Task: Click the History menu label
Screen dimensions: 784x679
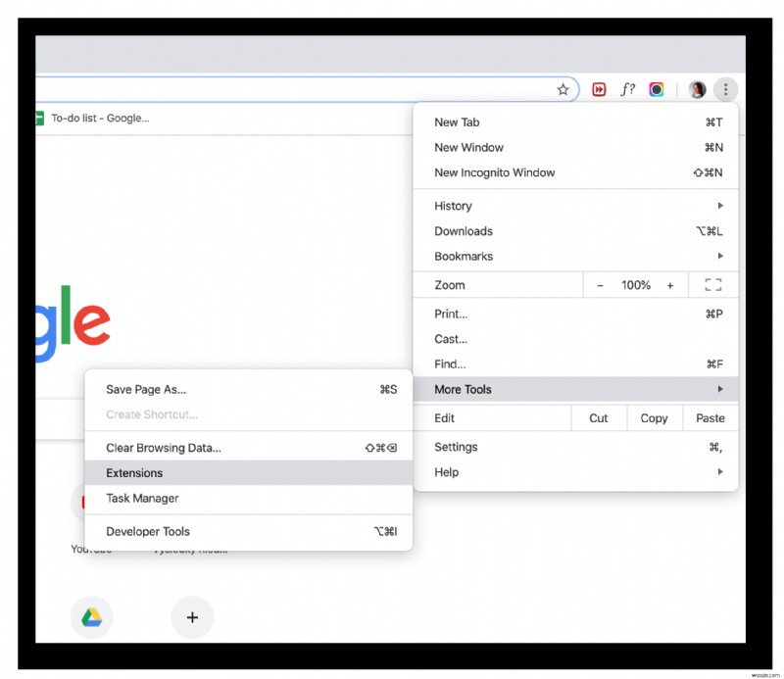Action: tap(453, 206)
